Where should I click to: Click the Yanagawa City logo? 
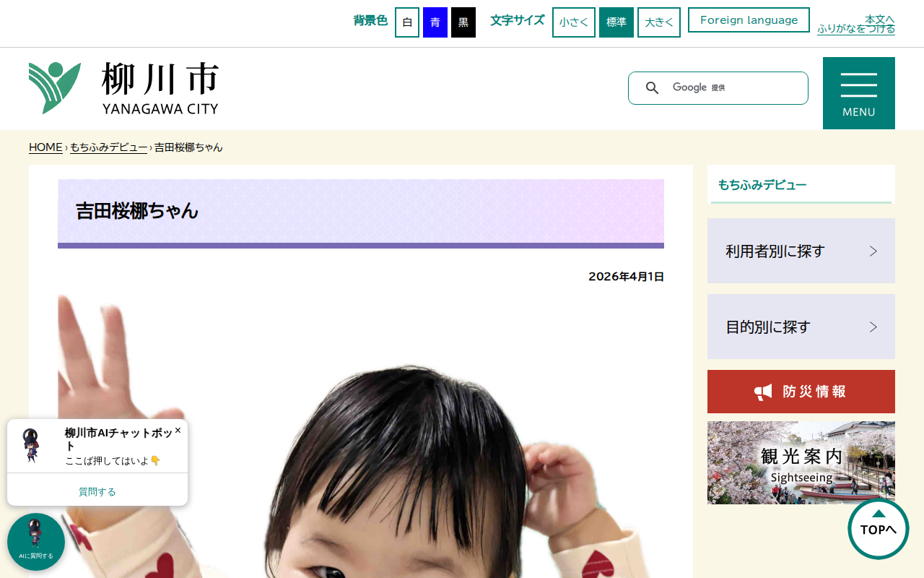123,88
